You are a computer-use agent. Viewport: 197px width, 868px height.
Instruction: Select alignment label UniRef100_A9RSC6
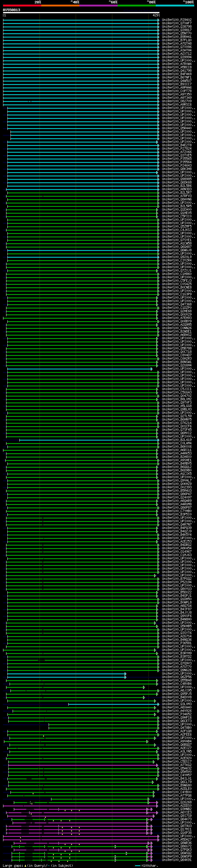[x=177, y=104]
